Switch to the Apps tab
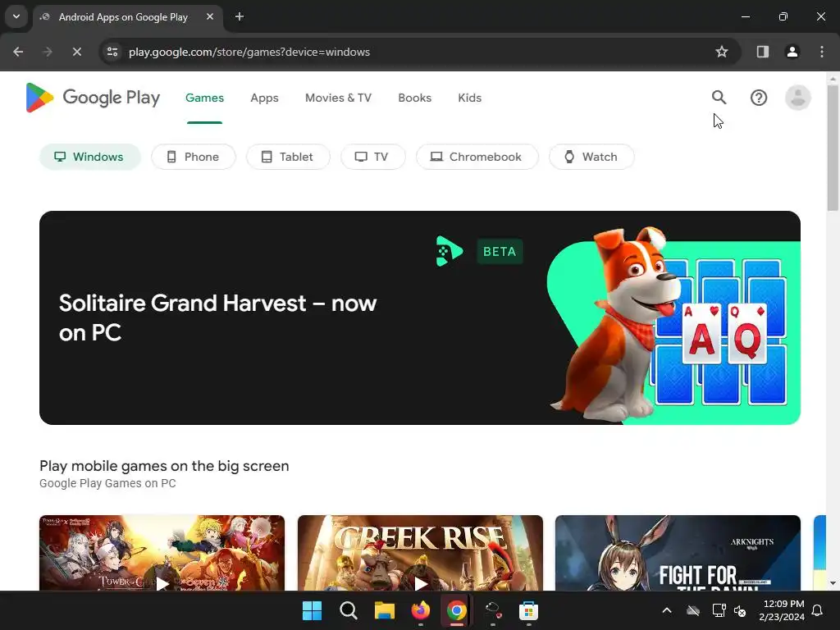 [265, 98]
